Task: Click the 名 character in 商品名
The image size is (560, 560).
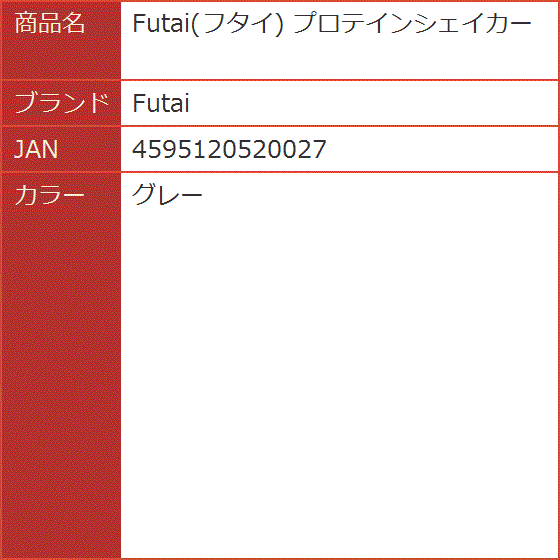Action: 74,23
